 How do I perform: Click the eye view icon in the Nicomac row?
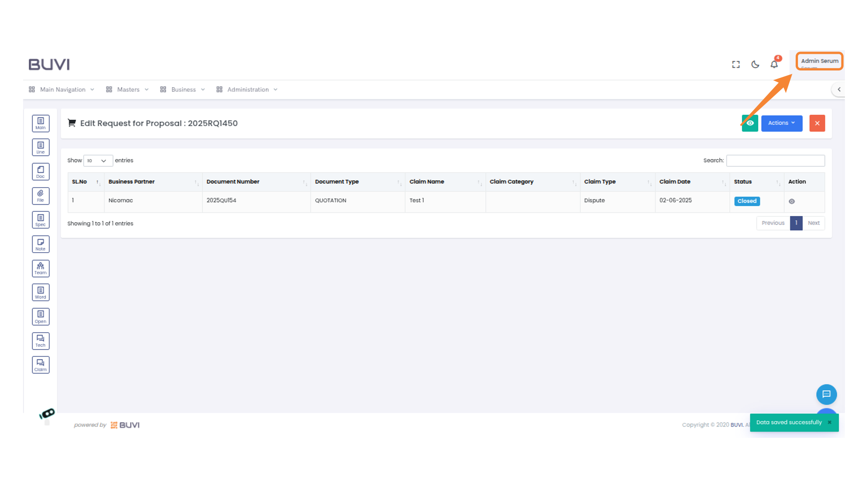(x=792, y=202)
